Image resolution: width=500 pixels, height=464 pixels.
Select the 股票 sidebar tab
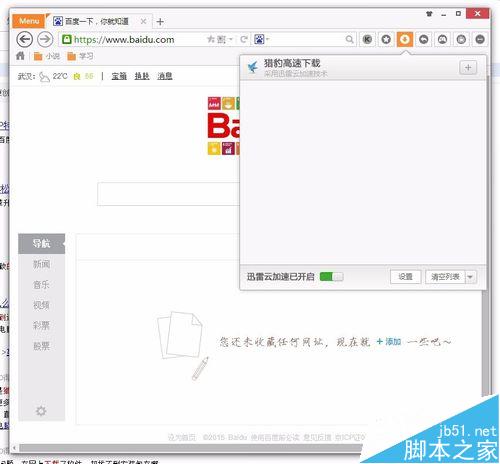click(41, 346)
